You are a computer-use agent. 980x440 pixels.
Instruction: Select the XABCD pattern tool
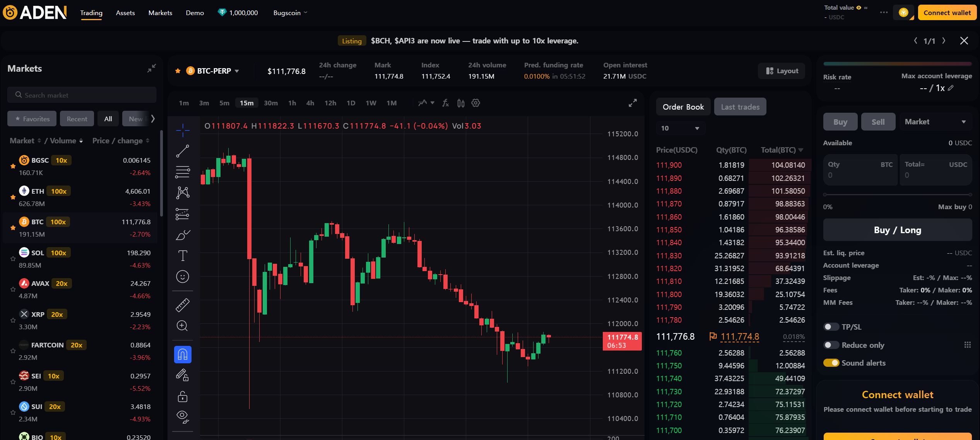point(183,192)
